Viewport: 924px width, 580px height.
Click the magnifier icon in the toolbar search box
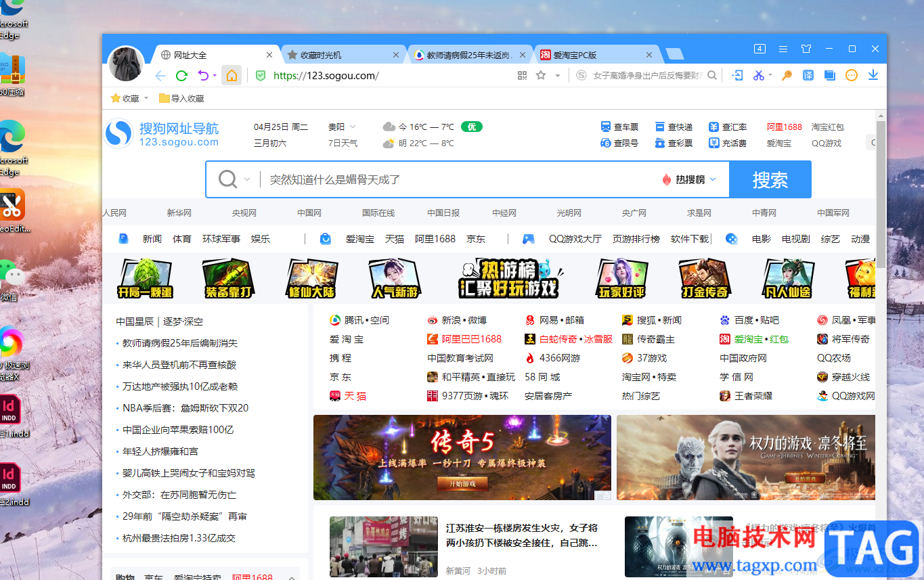[712, 76]
